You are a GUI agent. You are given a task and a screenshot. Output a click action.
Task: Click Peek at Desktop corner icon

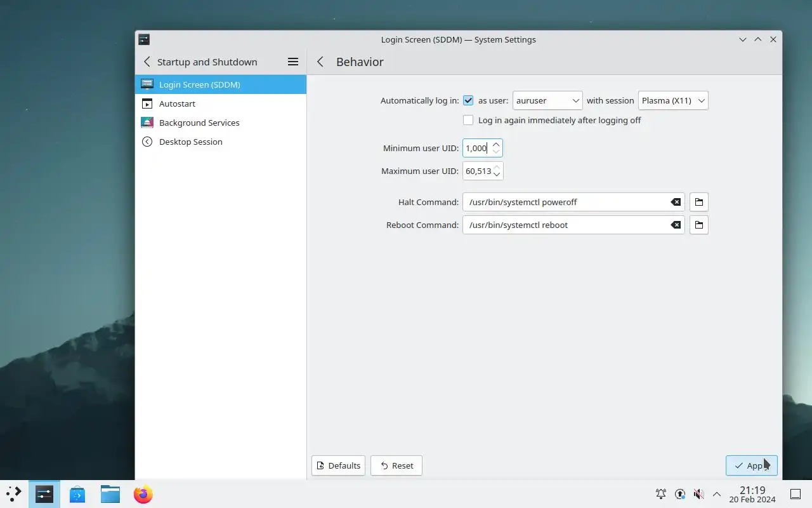click(796, 494)
